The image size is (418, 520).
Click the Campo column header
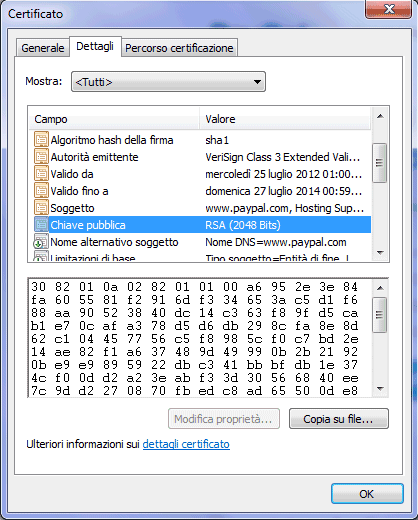(x=114, y=119)
